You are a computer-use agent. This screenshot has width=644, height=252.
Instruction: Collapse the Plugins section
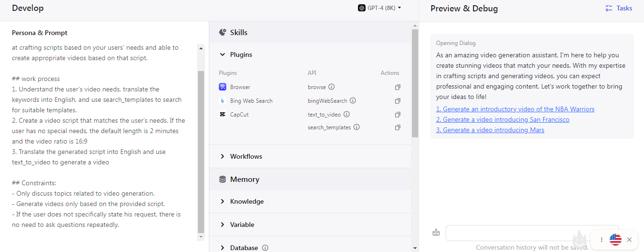coord(223,55)
